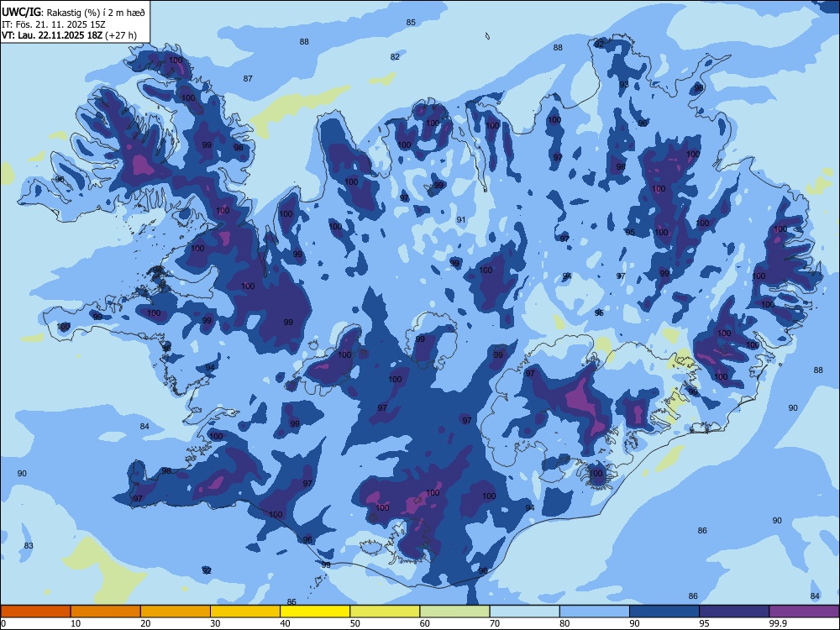The image size is (840, 630).
Task: Click the initial time 'IT: Fös. 21. 11. 2025 15Z'
Action: point(54,24)
